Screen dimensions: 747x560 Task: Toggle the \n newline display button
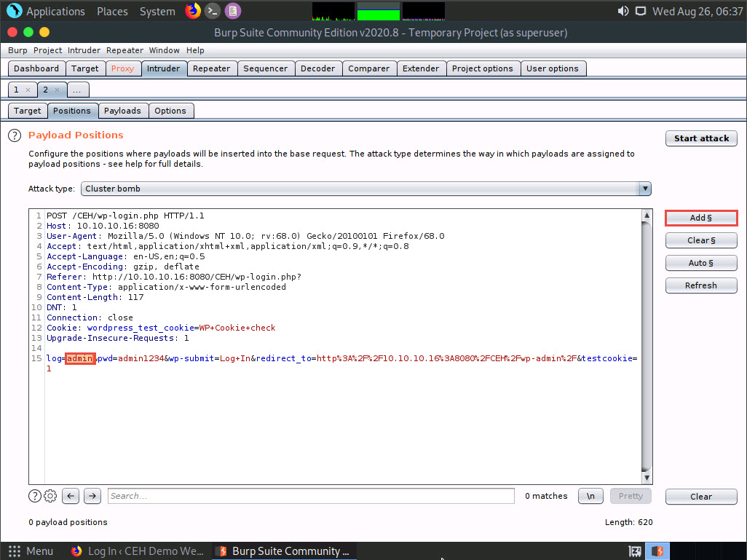[x=590, y=496]
